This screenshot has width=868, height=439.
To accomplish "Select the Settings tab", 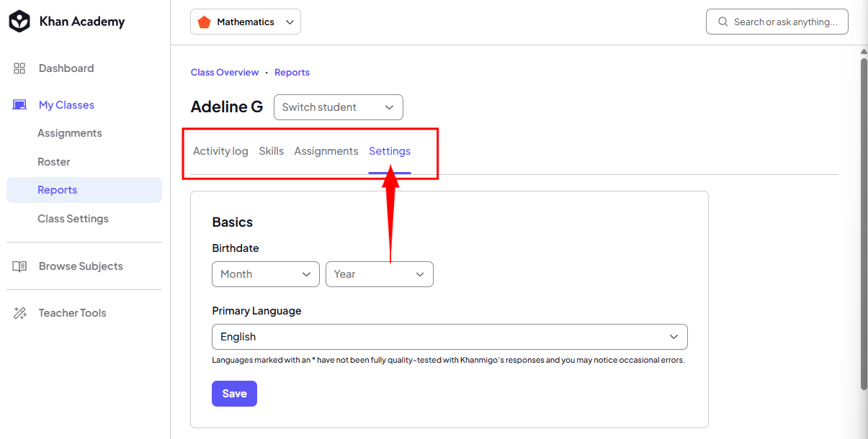I will (390, 151).
